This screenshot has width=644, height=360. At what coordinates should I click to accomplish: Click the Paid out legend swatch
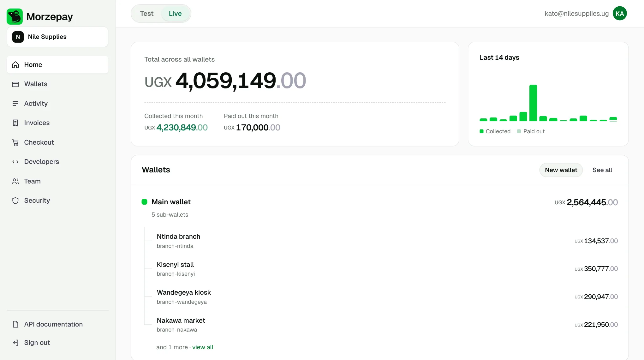519,131
